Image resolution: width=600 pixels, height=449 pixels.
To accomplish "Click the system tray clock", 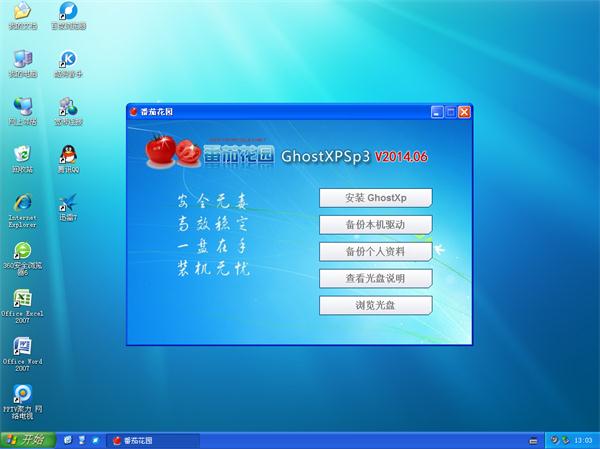I will (x=584, y=440).
